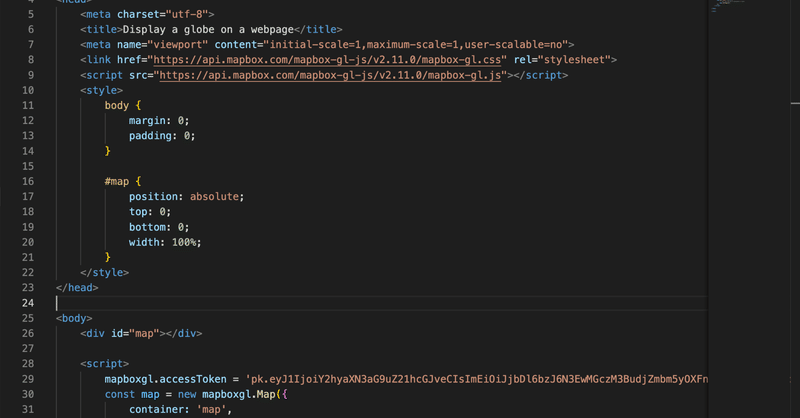Image resolution: width=800 pixels, height=418 pixels.
Task: Click the "initial-scale=1,maximum-scale=1,user-scalable=no" content string
Action: [x=415, y=45]
